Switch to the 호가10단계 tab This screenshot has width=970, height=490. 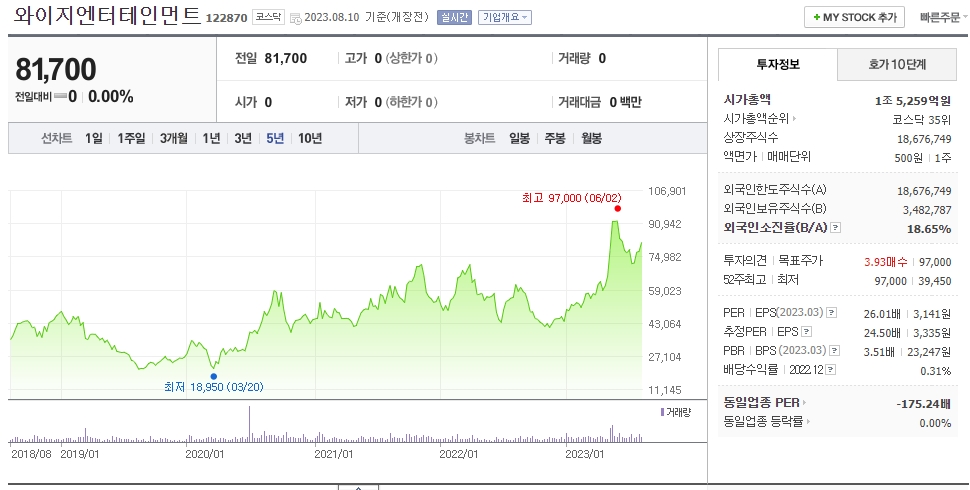pyautogui.click(x=897, y=64)
